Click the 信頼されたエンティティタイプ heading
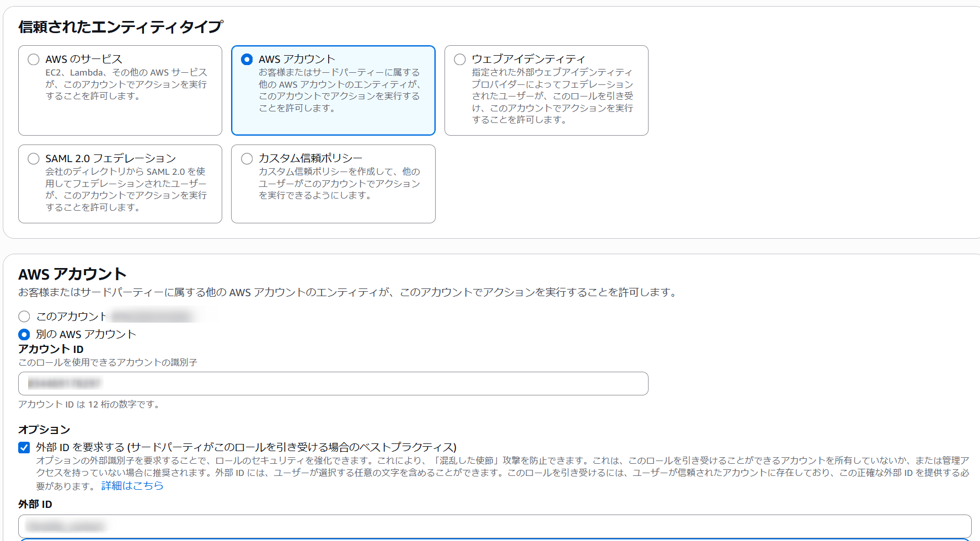The width and height of the screenshot is (980, 541). (121, 26)
